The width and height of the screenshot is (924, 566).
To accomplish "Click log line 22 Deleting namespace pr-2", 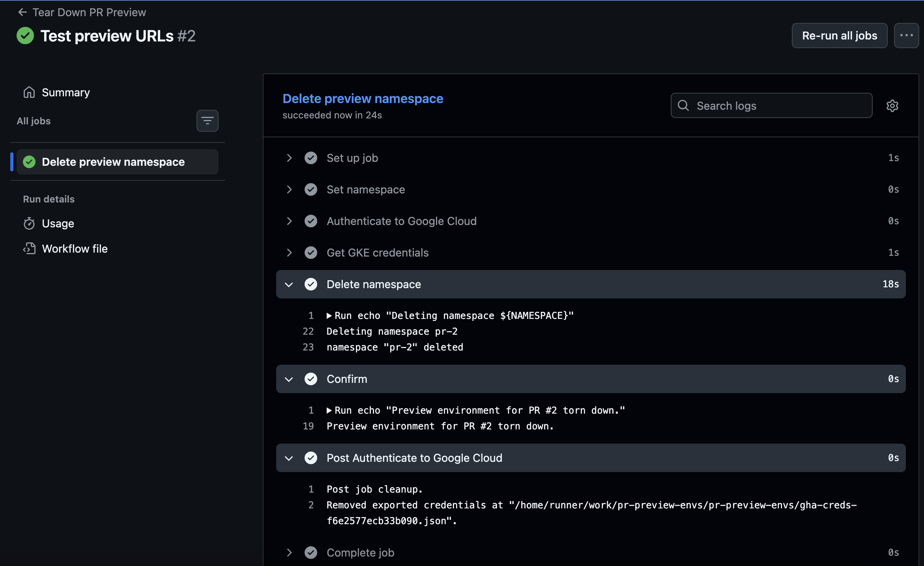I will pyautogui.click(x=392, y=332).
